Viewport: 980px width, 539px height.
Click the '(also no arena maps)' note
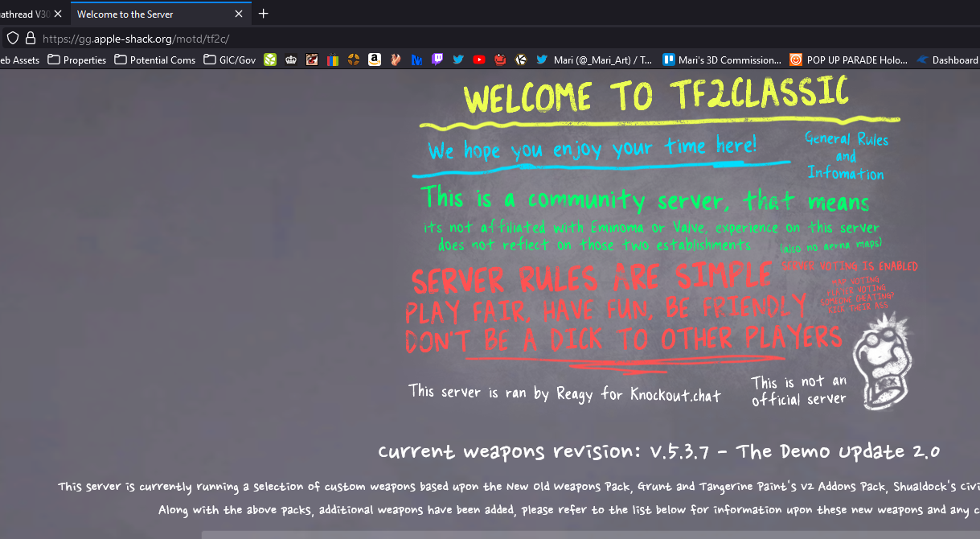830,245
